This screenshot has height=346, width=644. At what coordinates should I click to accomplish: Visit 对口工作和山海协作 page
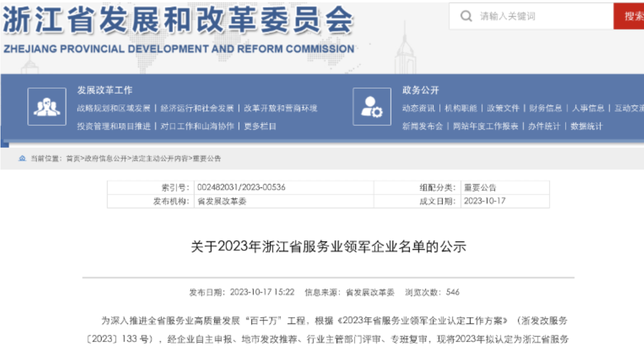197,126
